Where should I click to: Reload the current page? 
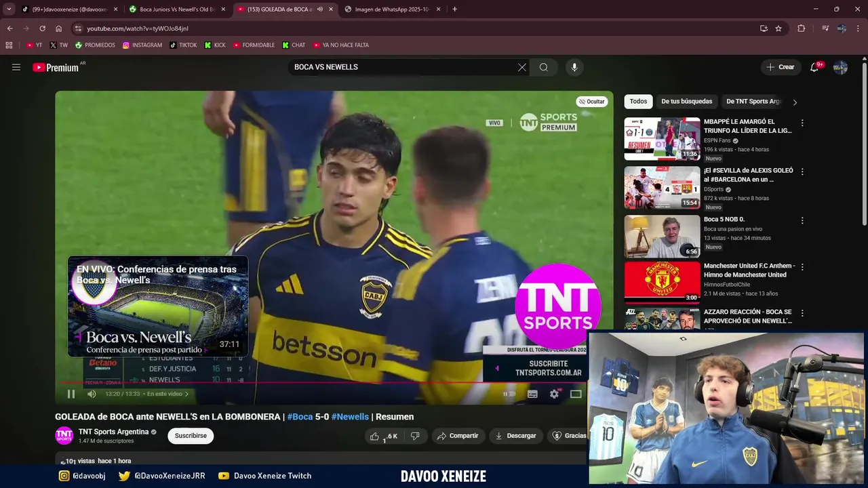42,28
